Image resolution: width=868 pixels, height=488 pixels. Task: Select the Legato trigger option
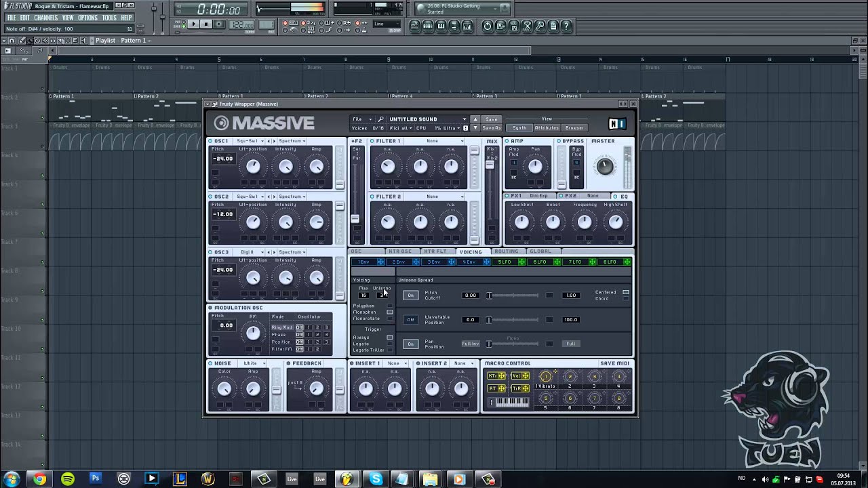click(390, 344)
